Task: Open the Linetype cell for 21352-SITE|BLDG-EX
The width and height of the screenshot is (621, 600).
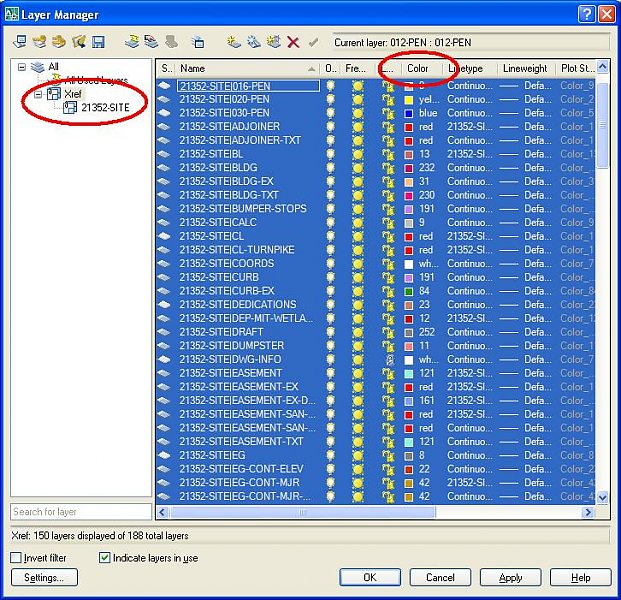Action: pos(470,181)
